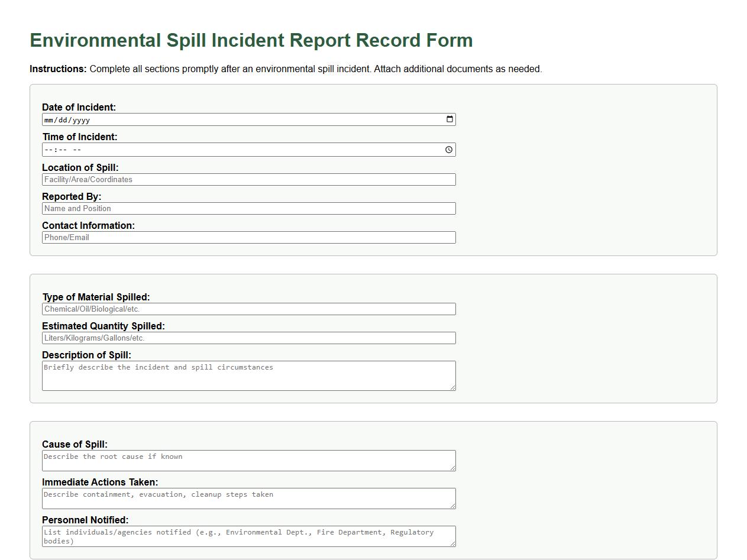Click the Instructions paragraph text
Screen dimensions: 747x560
point(286,69)
